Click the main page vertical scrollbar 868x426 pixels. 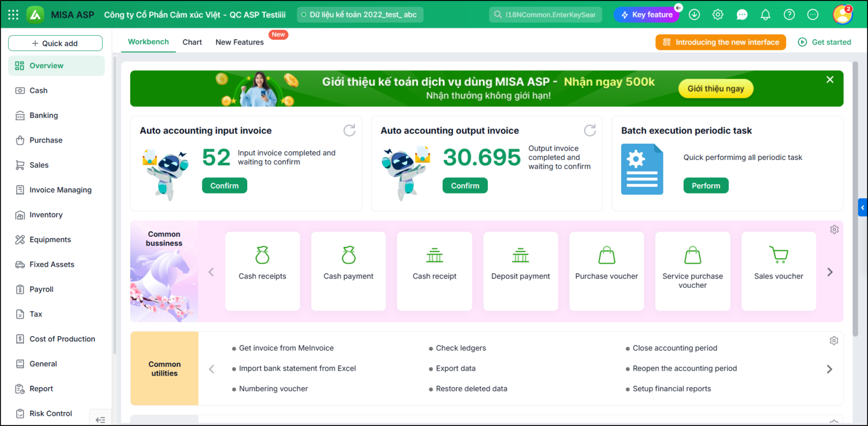pyautogui.click(x=856, y=199)
